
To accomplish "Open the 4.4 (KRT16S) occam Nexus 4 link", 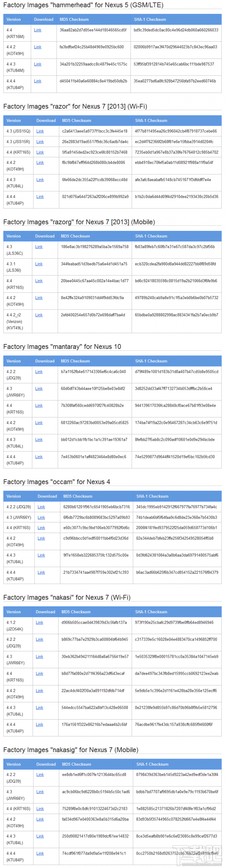I will (41, 528).
